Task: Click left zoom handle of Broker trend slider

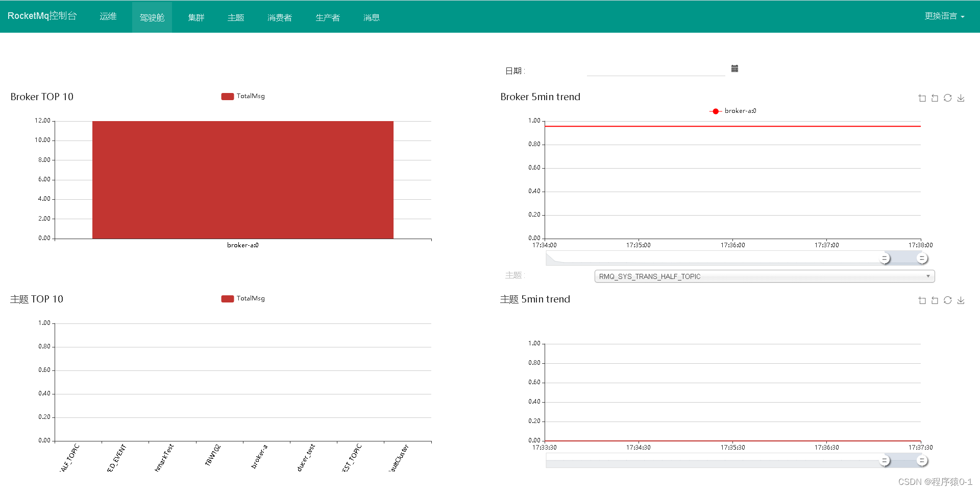Action: pyautogui.click(x=885, y=259)
